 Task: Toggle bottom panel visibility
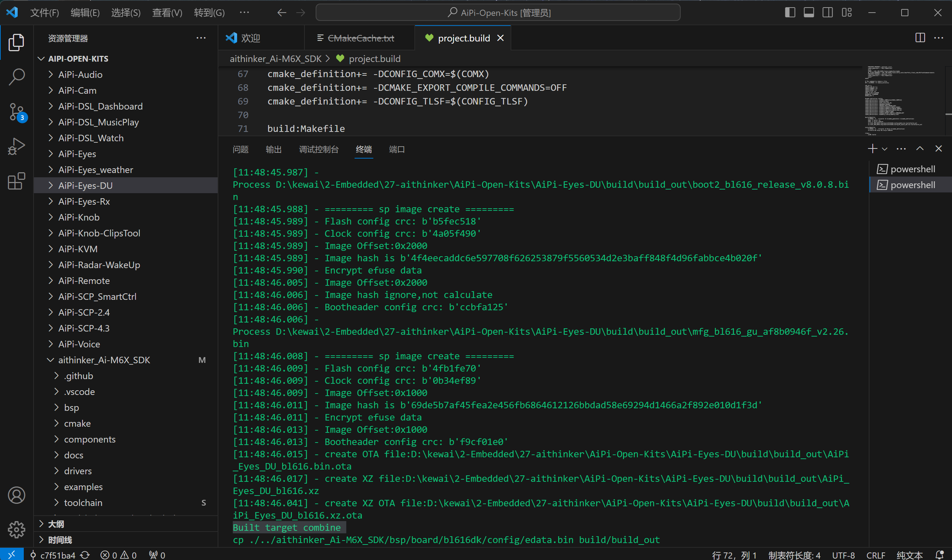[x=809, y=13]
